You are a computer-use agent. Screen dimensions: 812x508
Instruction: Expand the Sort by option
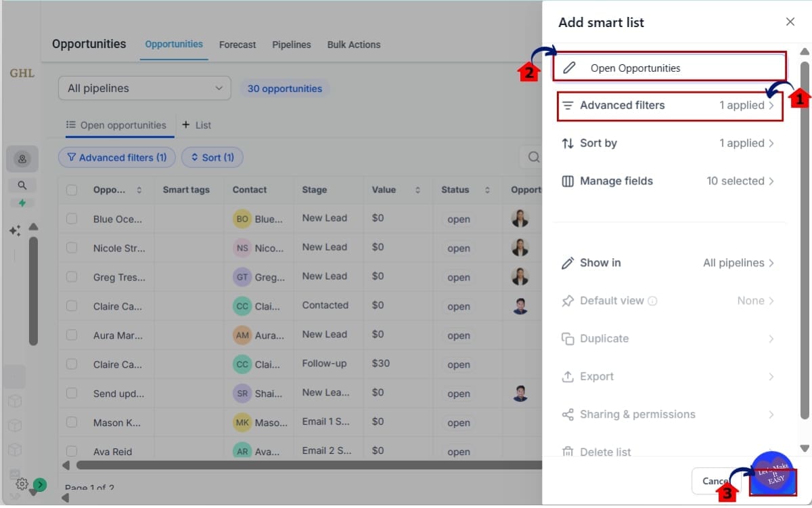tap(669, 143)
